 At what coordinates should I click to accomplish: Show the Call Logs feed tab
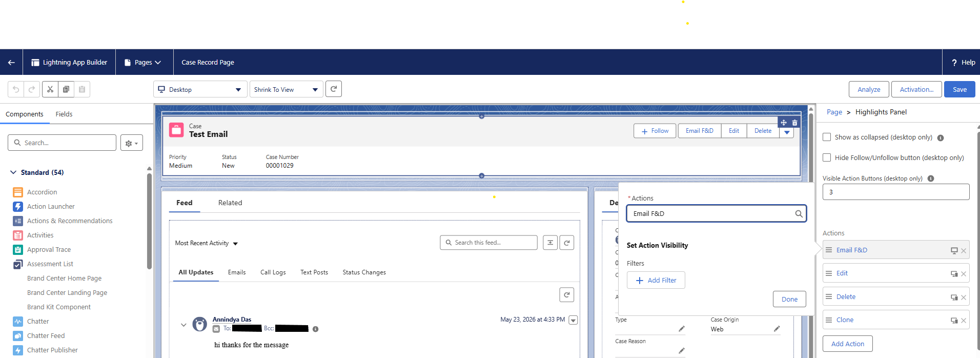[273, 272]
